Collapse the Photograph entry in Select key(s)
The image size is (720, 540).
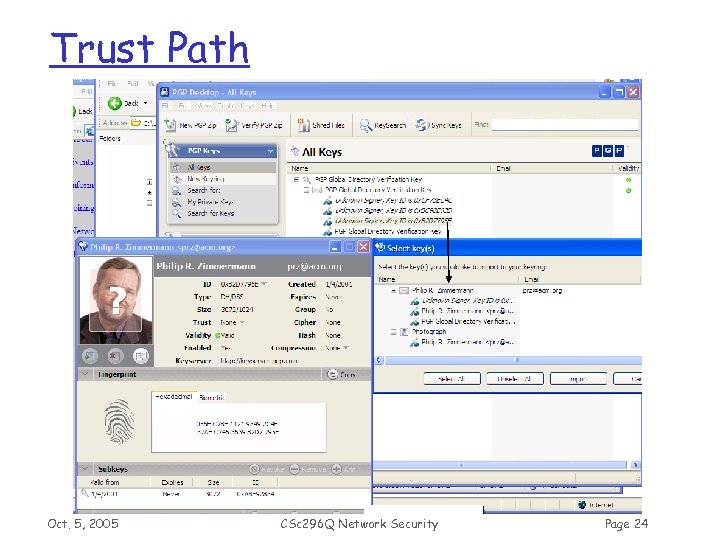pyautogui.click(x=394, y=332)
